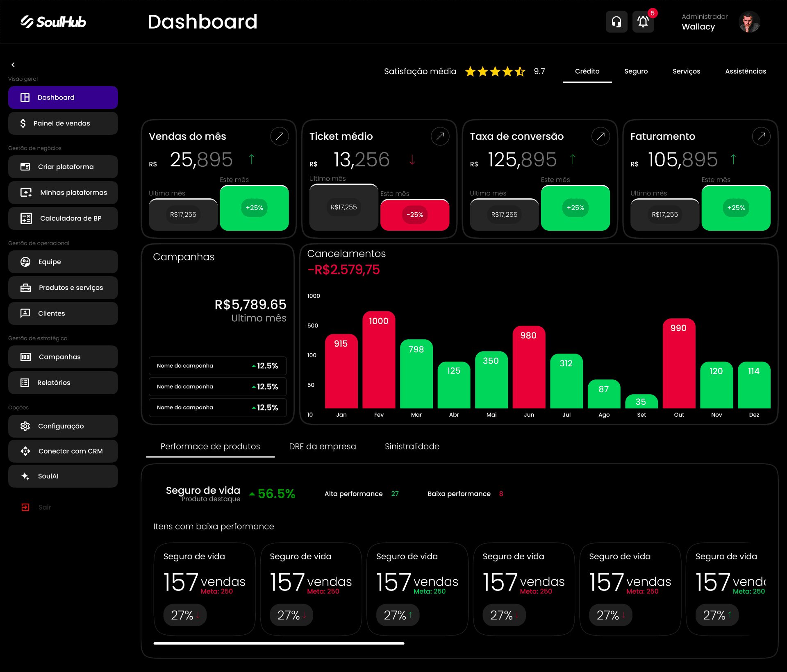The height and width of the screenshot is (672, 787).
Task: Click the 56.5% Seguro de vida value
Action: [276, 494]
